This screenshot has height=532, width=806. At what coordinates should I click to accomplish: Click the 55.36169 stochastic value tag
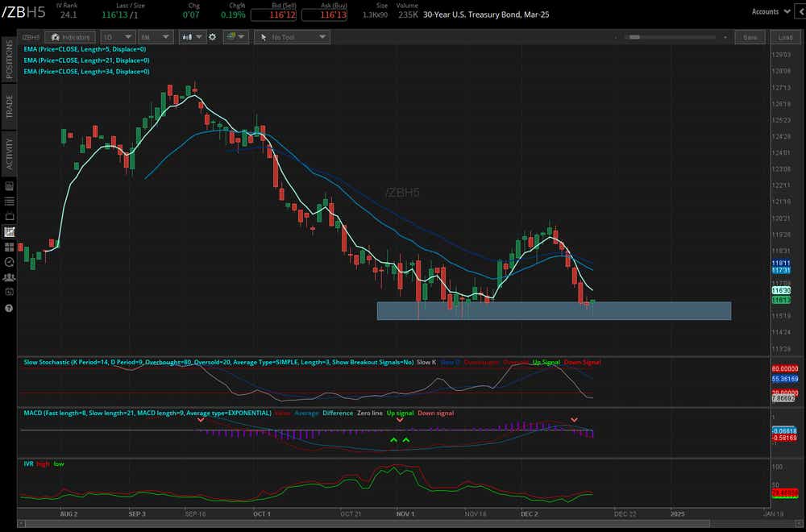pos(784,380)
